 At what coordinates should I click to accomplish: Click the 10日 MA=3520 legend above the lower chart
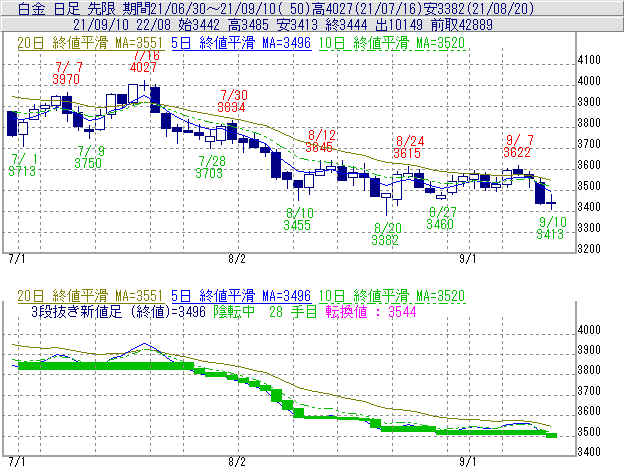(392, 296)
